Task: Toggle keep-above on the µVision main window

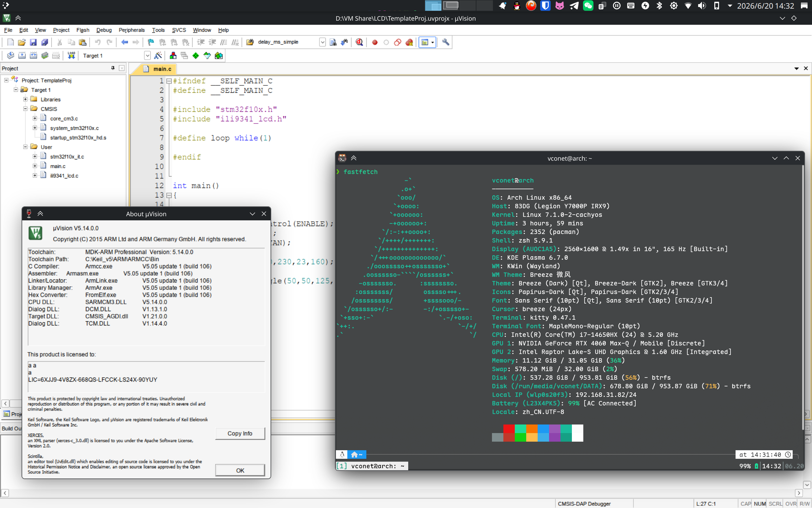Action: 18,18
